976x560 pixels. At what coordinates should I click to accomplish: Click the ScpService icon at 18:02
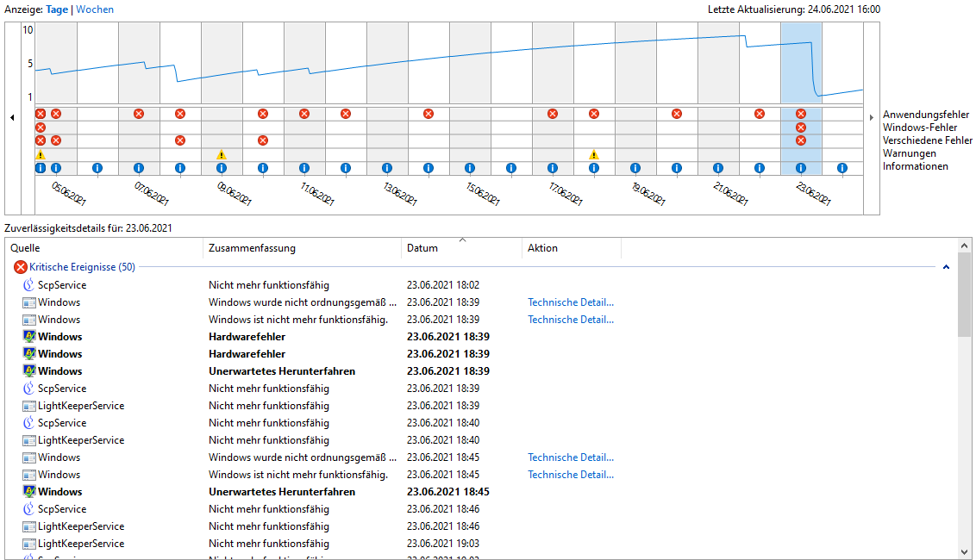point(28,285)
